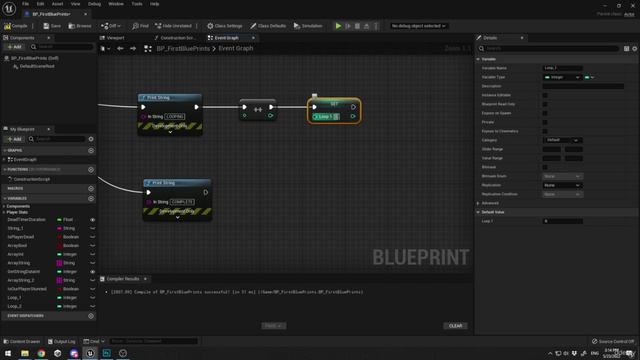
Task: Open Details panel settings gear
Action: (635, 49)
